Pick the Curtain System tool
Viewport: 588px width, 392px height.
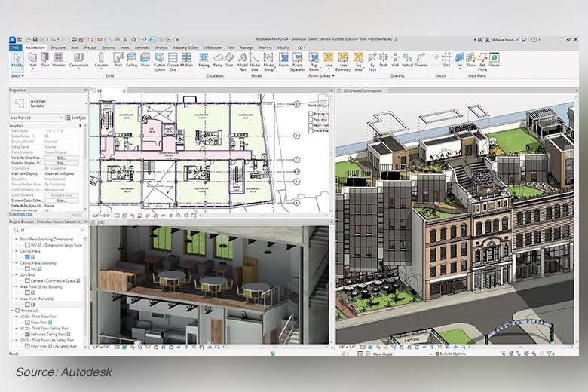tap(159, 62)
